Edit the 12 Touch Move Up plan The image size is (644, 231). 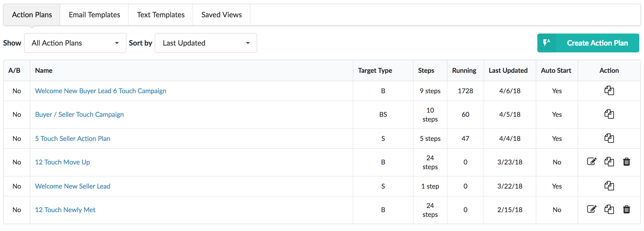[x=592, y=162]
